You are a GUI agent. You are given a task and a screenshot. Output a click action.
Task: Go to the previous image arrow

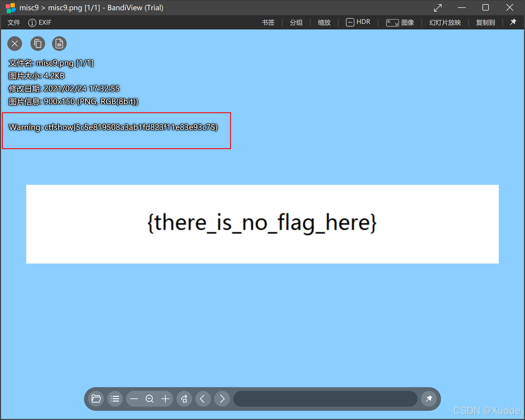pos(203,399)
